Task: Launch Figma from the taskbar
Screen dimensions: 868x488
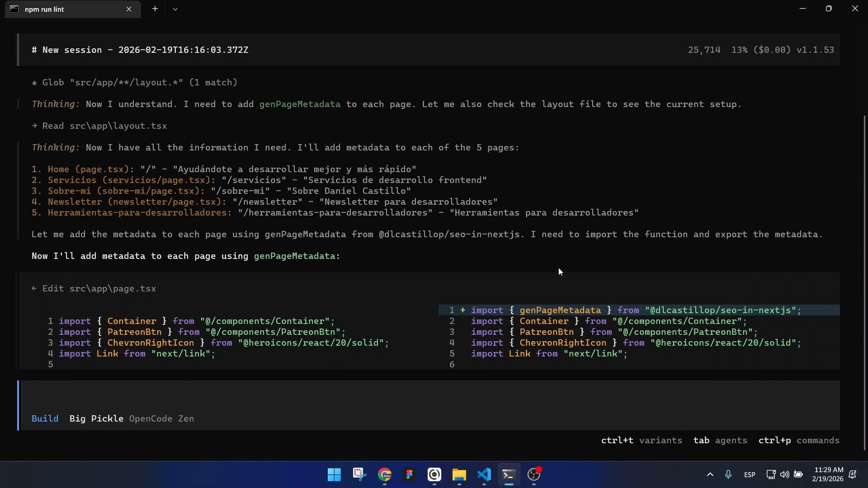Action: [409, 475]
